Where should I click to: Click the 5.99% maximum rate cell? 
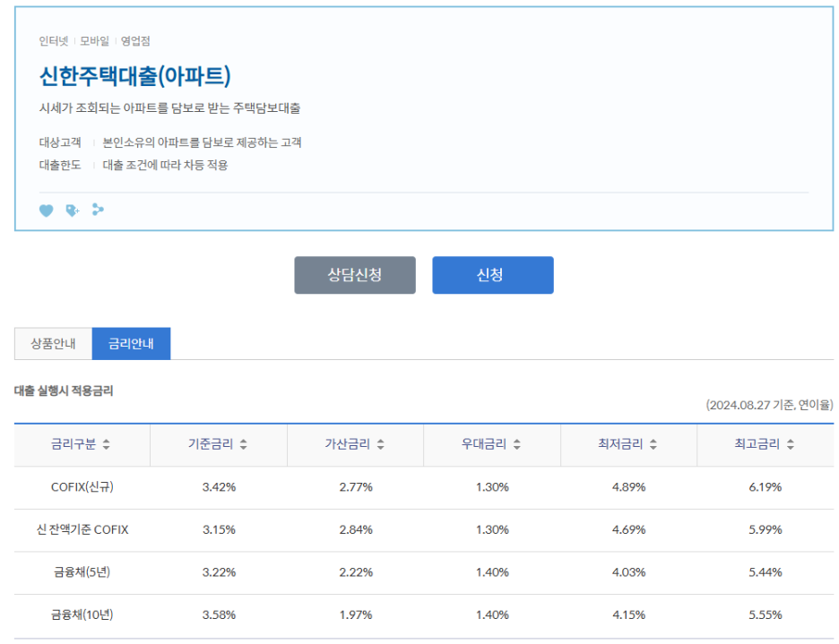tap(765, 529)
